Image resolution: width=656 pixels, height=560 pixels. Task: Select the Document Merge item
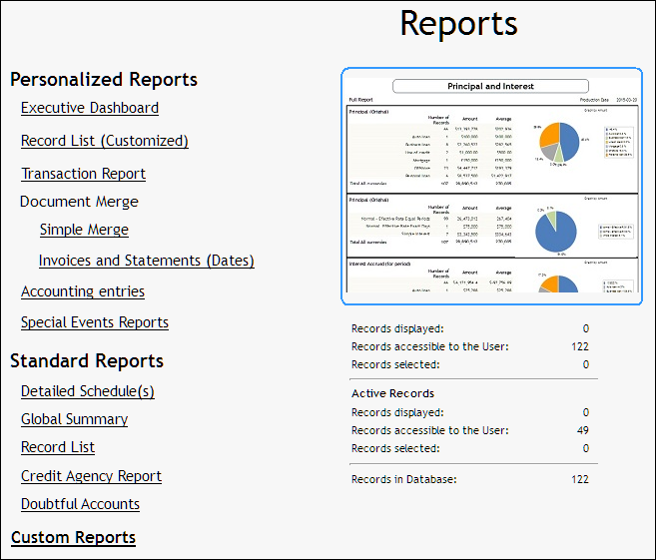(x=79, y=202)
